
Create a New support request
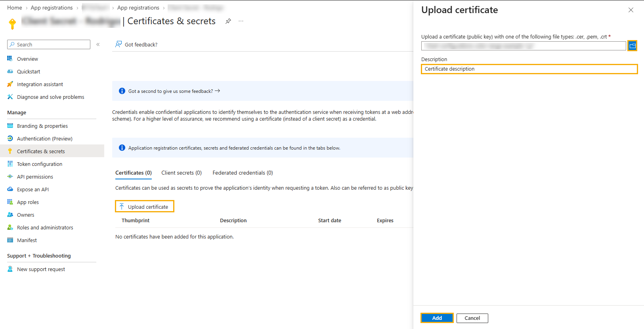tap(41, 269)
